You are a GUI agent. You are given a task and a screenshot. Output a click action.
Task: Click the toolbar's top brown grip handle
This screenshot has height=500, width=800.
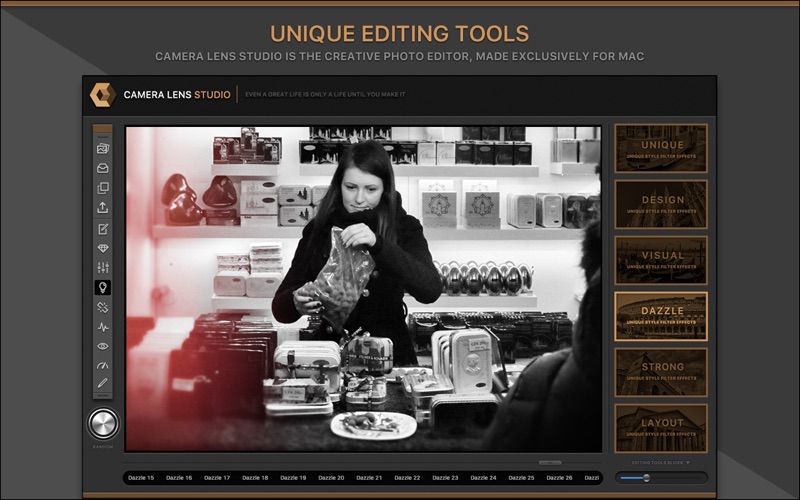tap(103, 129)
